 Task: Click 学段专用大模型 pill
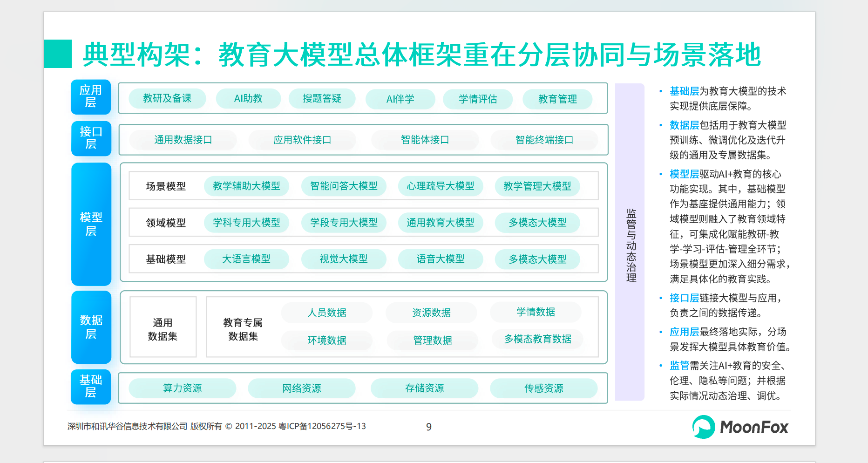pyautogui.click(x=344, y=222)
